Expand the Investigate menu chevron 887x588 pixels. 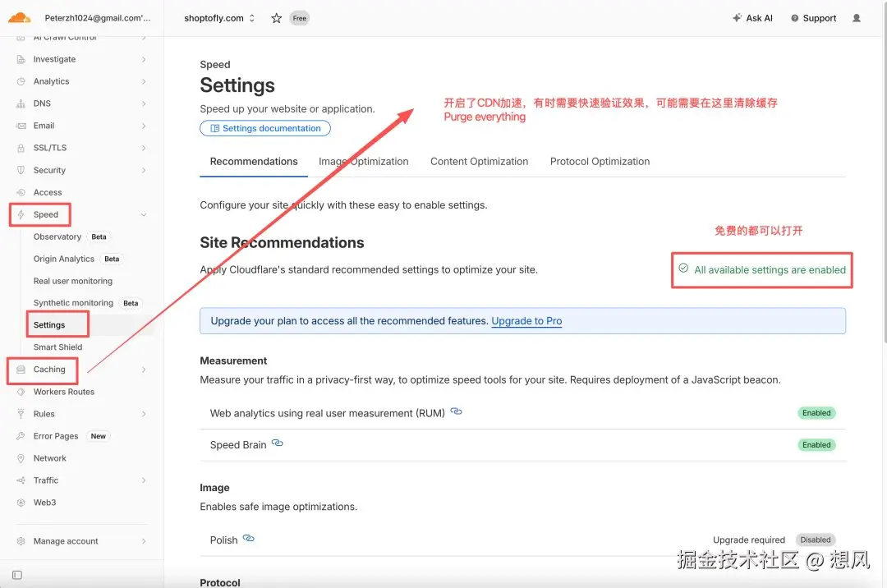(144, 59)
